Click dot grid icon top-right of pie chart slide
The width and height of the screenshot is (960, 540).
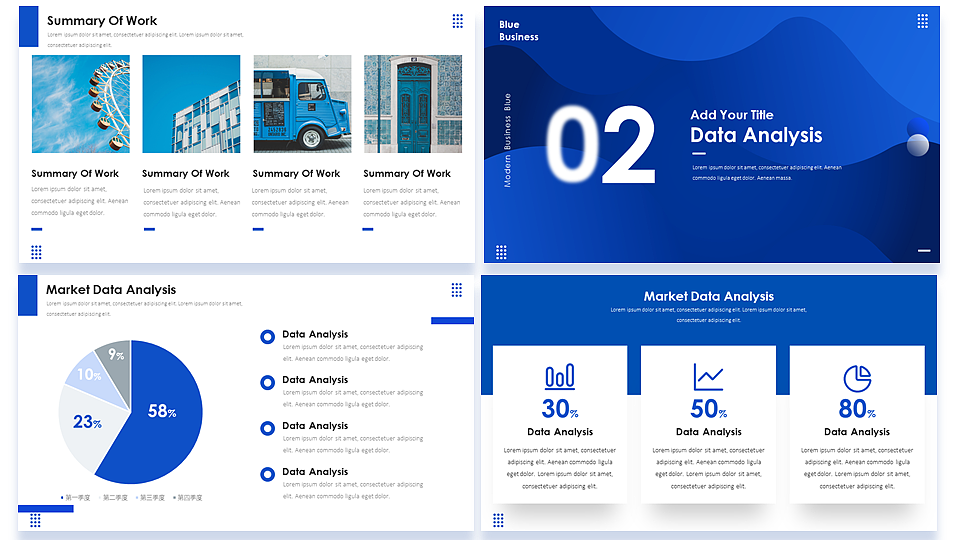point(457,290)
